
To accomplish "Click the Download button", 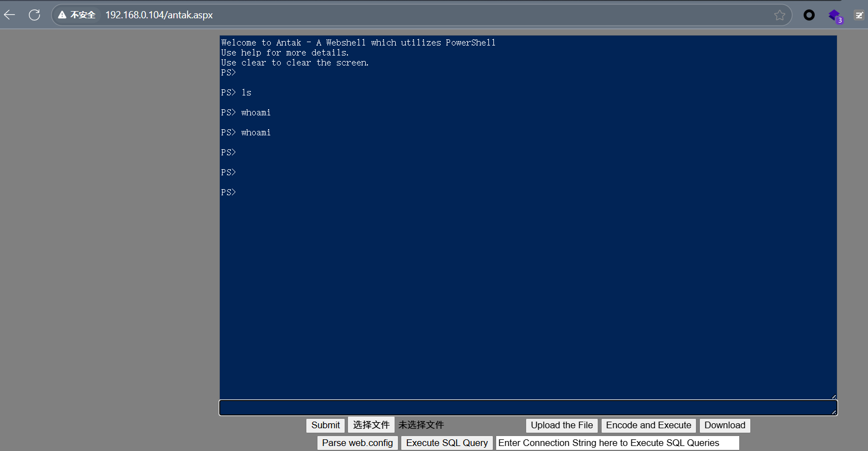I will (725, 425).
